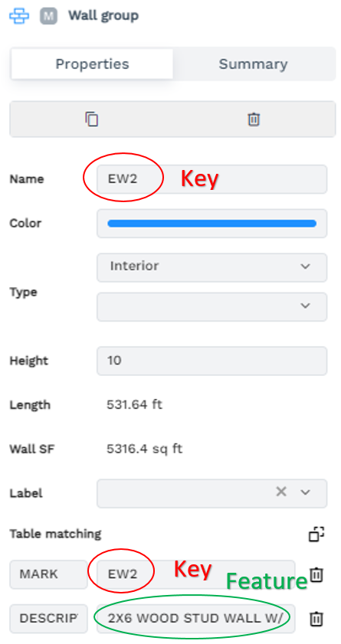Click the Name field containing EW2

212,179
